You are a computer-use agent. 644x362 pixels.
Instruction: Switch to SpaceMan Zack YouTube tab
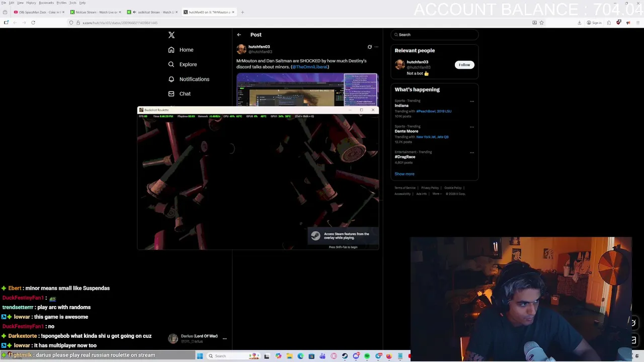(x=38, y=12)
